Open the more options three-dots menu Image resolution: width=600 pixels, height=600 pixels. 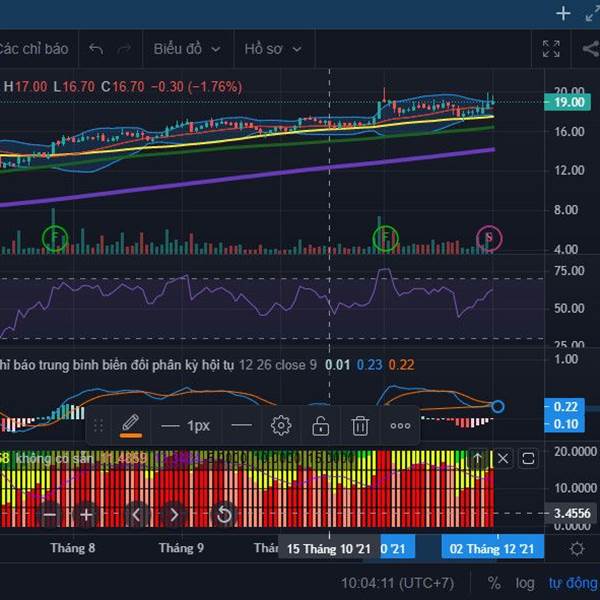[400, 426]
